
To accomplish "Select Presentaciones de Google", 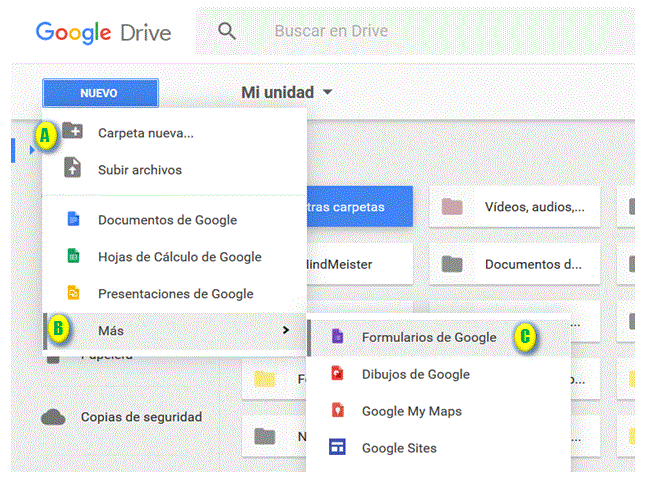I will (x=174, y=293).
